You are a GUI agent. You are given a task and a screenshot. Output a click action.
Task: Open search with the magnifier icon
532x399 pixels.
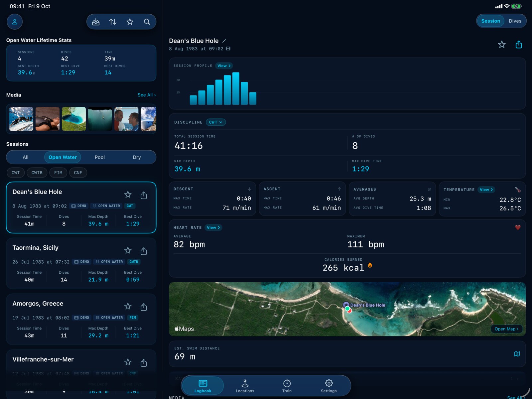tap(147, 22)
